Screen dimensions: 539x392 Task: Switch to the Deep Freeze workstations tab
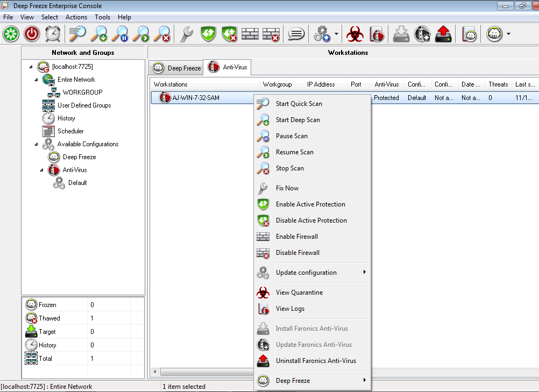176,68
